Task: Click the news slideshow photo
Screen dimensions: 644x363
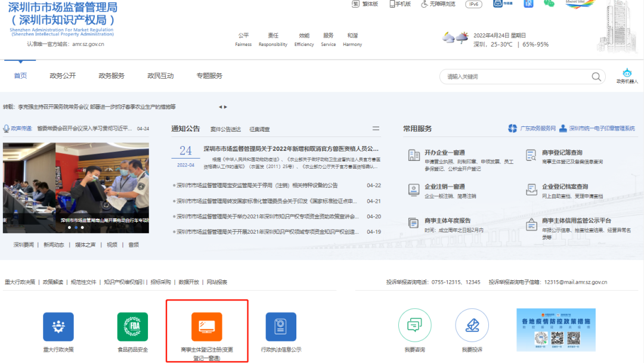Action: point(76,188)
